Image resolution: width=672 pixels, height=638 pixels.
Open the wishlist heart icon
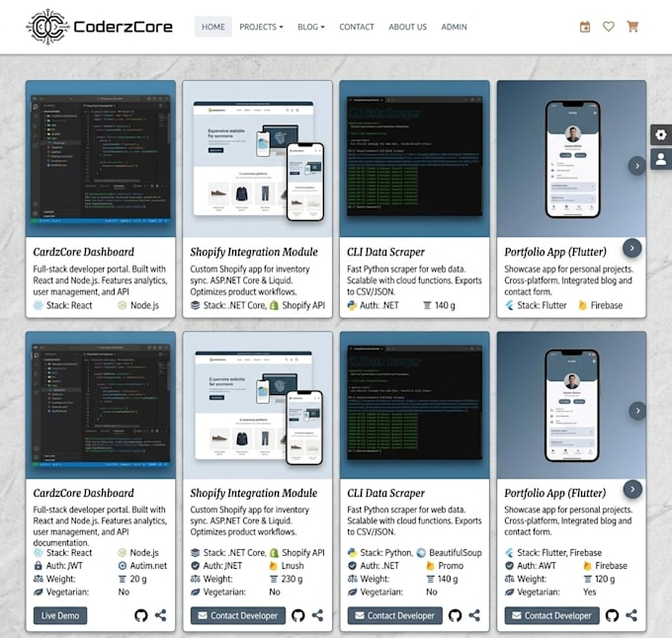click(609, 27)
